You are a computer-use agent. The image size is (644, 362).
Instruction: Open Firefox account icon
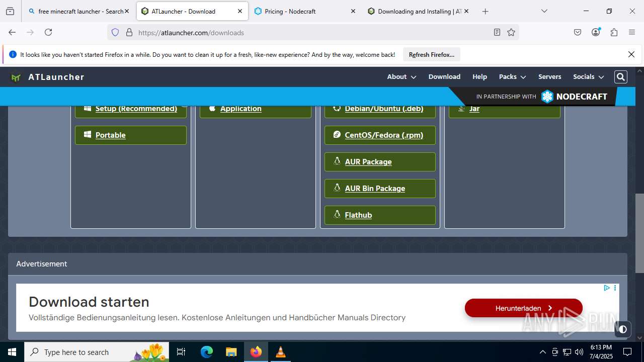tap(596, 32)
